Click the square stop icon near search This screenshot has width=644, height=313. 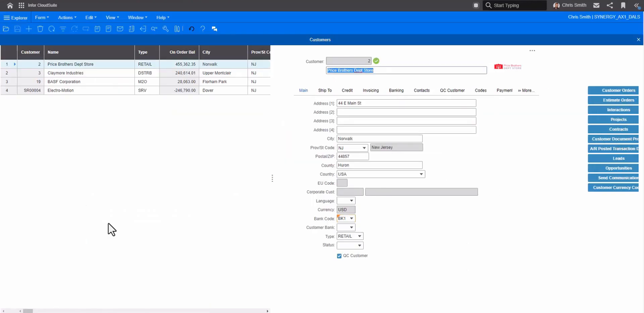point(476,5)
